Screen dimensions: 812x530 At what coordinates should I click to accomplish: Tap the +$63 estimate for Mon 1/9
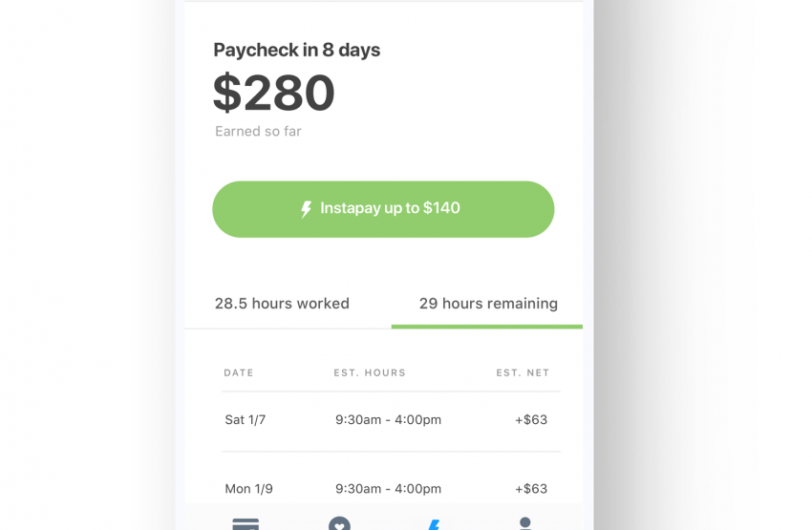(x=531, y=489)
